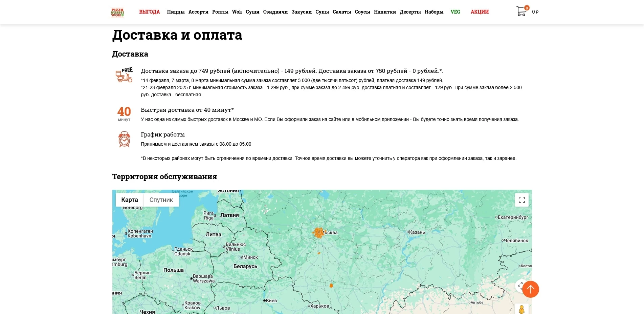
Task: Click the orange Moscow delivery zone marker
Action: click(x=318, y=233)
